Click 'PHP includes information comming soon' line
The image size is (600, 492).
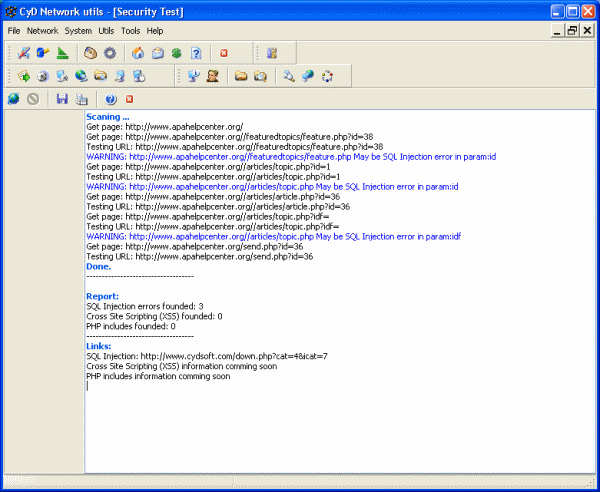click(158, 376)
